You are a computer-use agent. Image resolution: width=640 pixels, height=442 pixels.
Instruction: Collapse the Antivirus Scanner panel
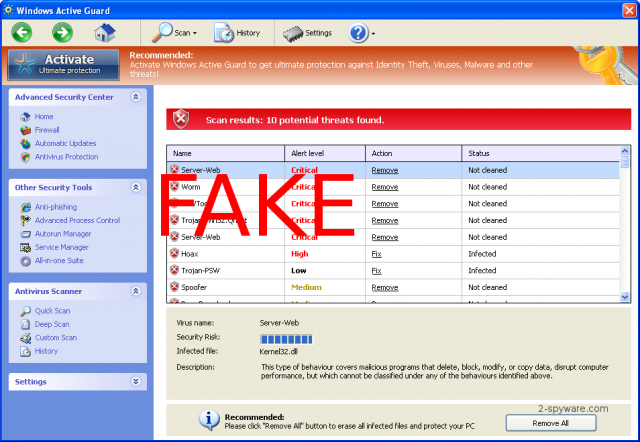click(136, 291)
